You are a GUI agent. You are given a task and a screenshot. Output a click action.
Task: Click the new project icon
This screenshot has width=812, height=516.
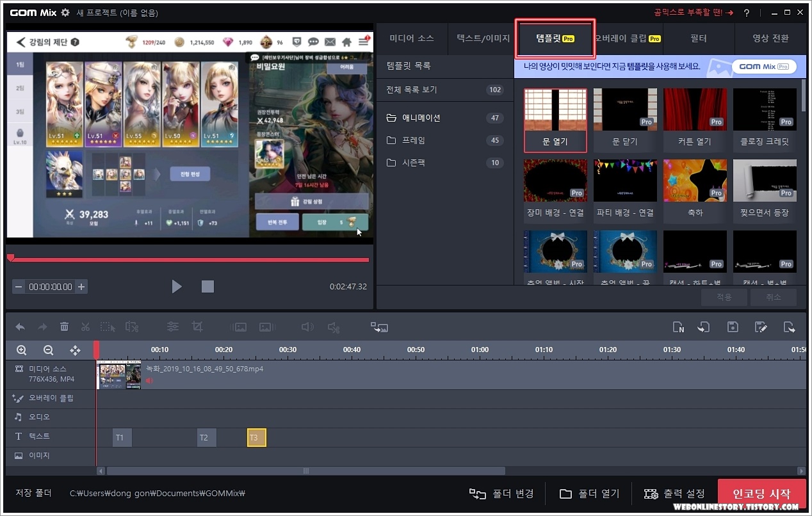coord(679,327)
